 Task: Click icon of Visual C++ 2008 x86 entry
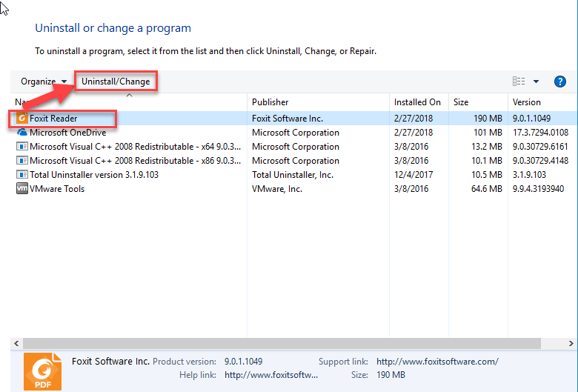click(x=22, y=160)
